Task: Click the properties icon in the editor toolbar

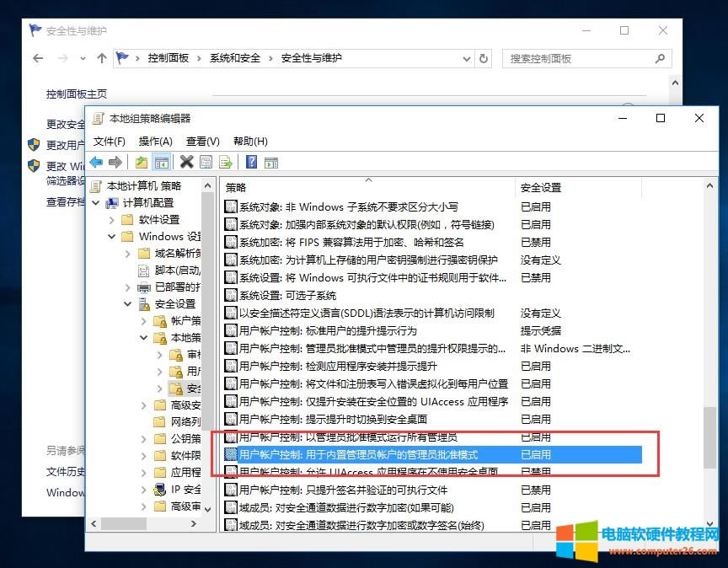Action: coord(206,161)
